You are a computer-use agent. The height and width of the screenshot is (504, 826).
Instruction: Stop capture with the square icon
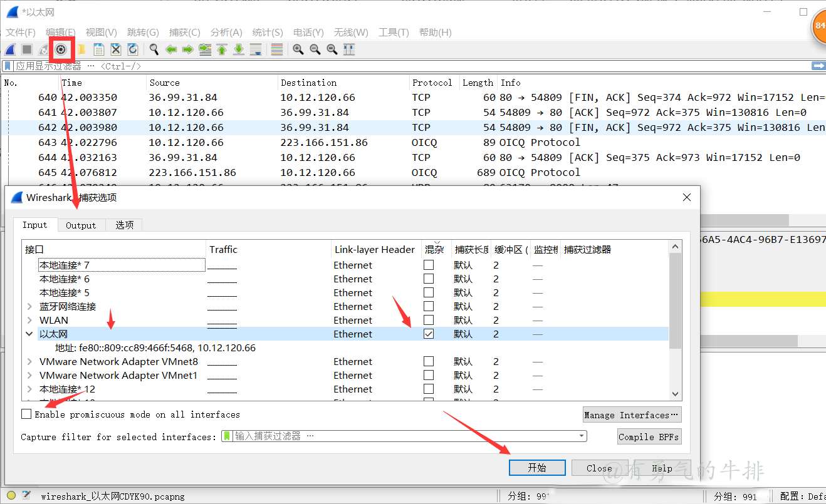pos(27,49)
